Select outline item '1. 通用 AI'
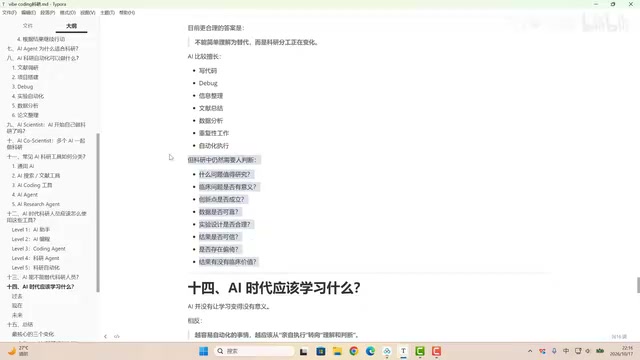The height and width of the screenshot is (360, 640). (x=23, y=166)
